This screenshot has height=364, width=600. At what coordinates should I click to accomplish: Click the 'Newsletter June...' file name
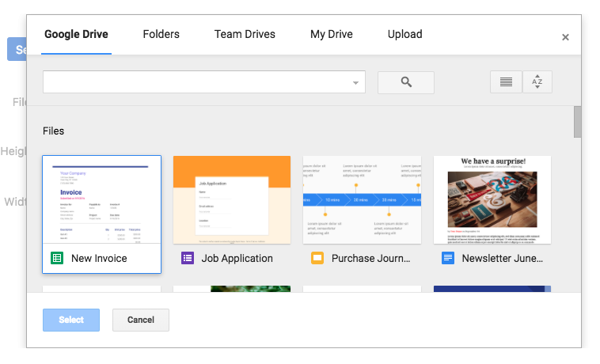tap(503, 259)
